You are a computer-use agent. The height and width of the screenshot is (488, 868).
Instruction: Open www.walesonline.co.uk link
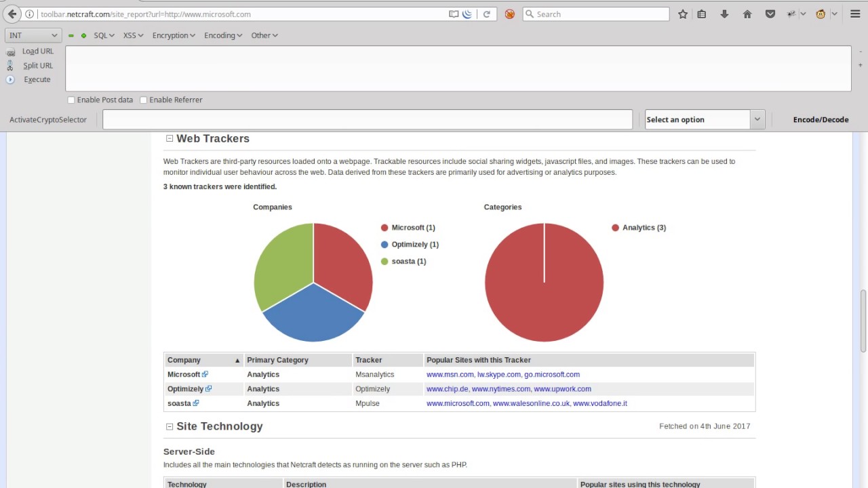coord(531,403)
